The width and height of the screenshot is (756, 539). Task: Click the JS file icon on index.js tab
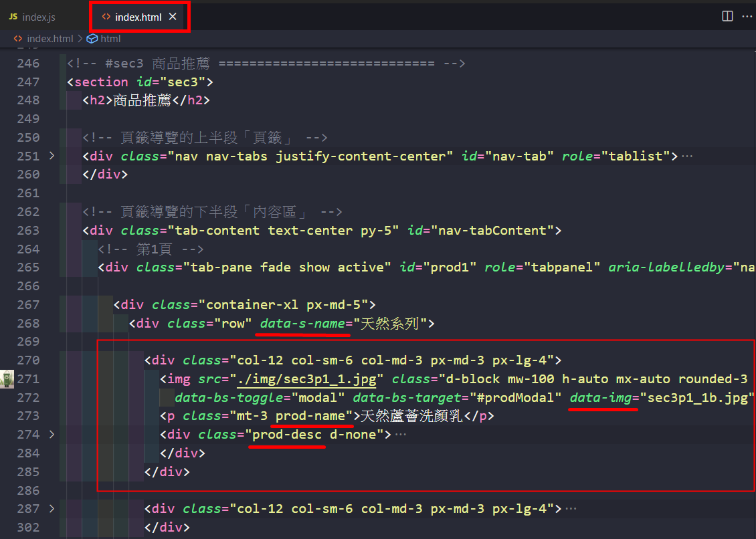coord(13,17)
